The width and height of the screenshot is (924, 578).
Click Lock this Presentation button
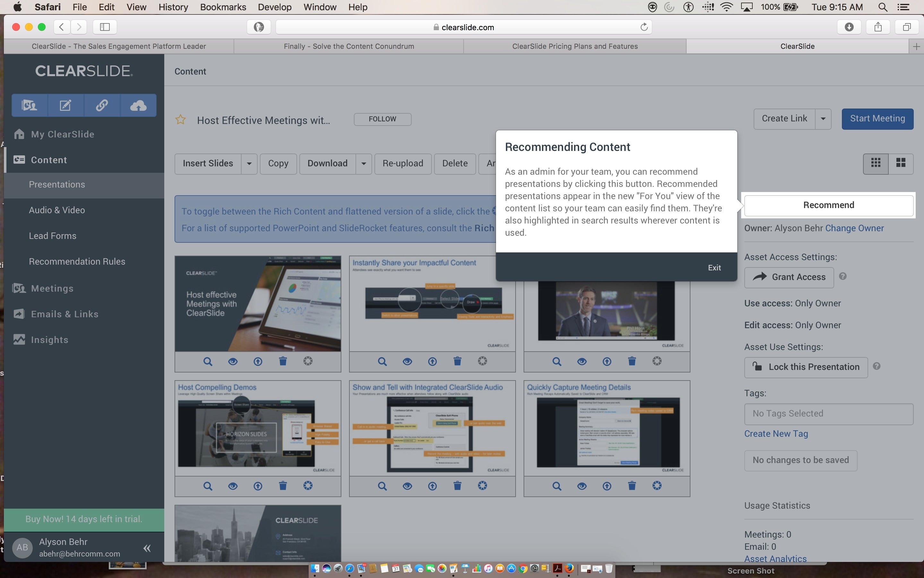pos(806,367)
